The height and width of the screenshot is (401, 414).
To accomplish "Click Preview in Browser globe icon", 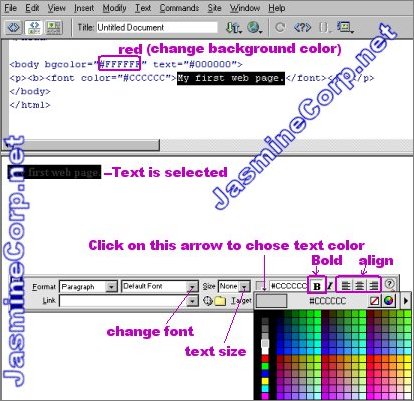I will (254, 27).
